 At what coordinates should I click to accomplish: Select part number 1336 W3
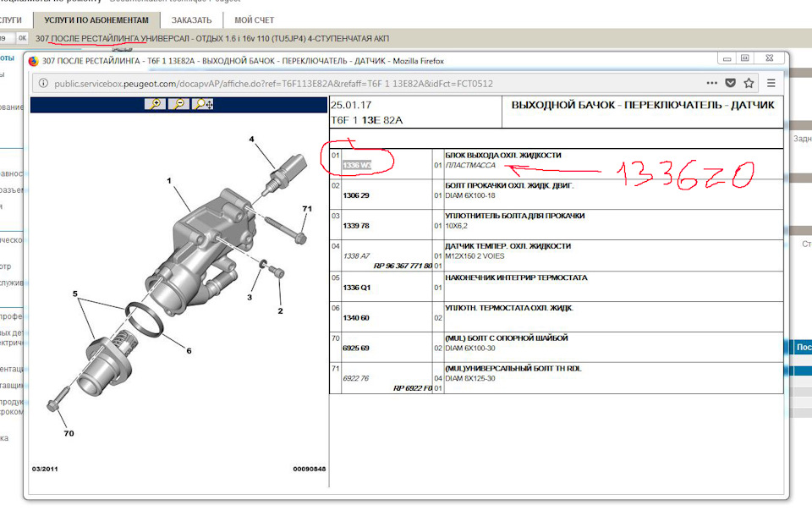pos(357,165)
